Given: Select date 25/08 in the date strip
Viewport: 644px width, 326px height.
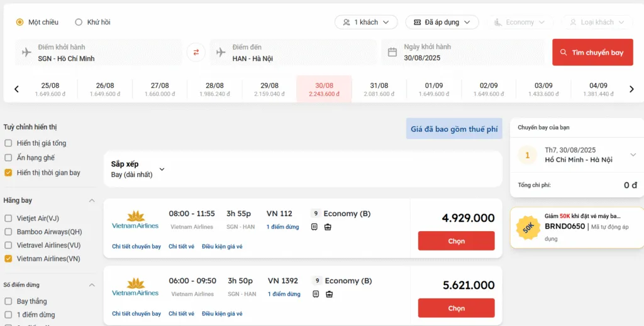Looking at the screenshot, I should click(x=50, y=89).
